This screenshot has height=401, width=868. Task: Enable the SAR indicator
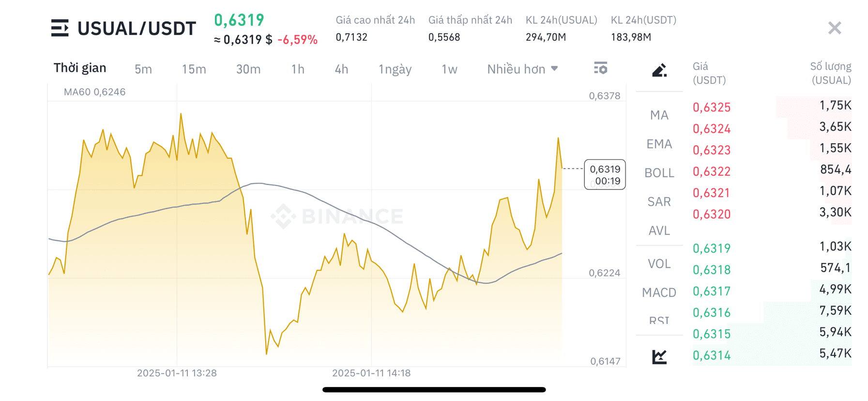(x=658, y=201)
